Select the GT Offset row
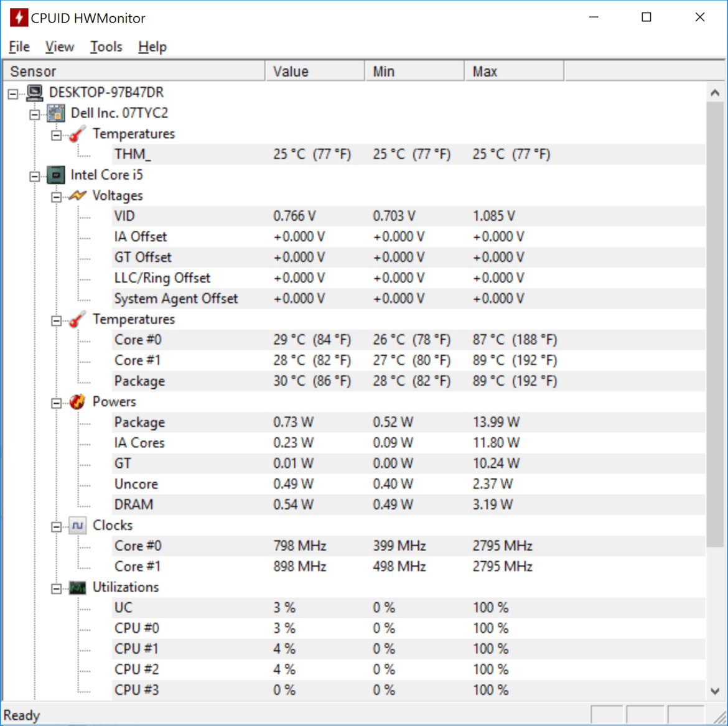The image size is (728, 726). point(409,257)
